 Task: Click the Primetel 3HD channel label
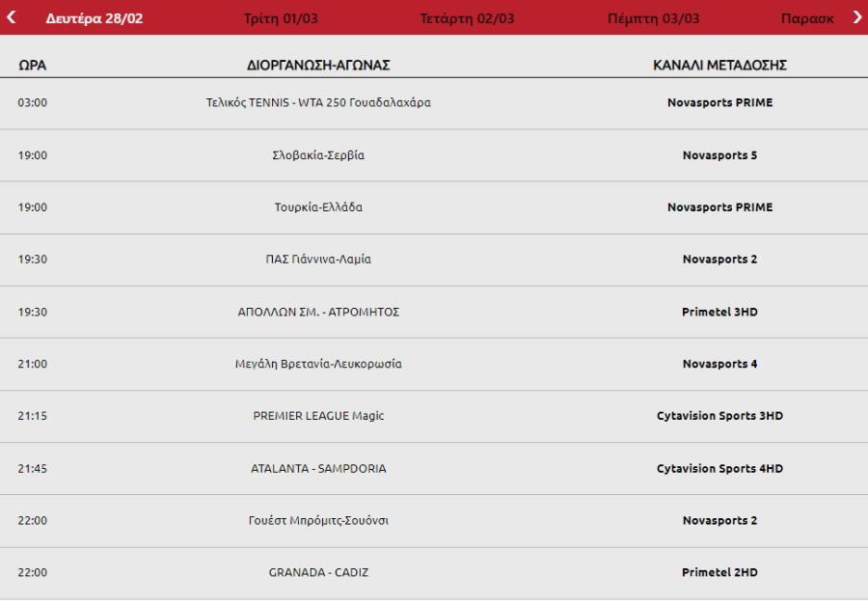point(719,312)
